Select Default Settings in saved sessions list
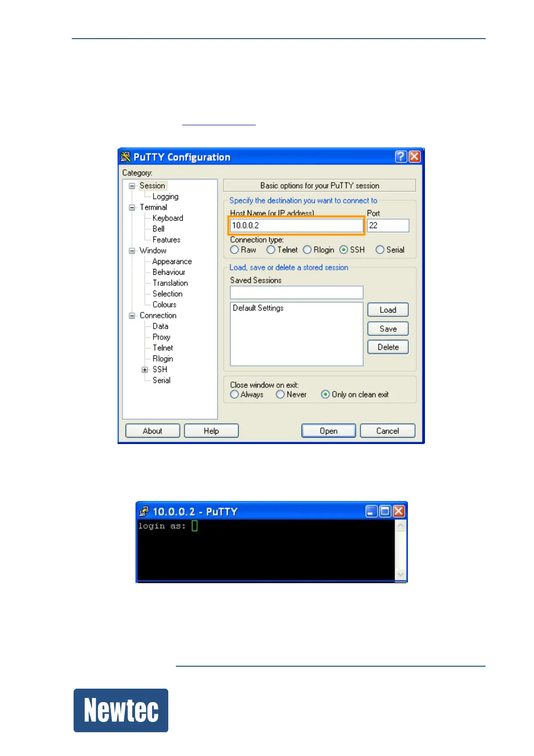The image size is (534, 756). [258, 308]
